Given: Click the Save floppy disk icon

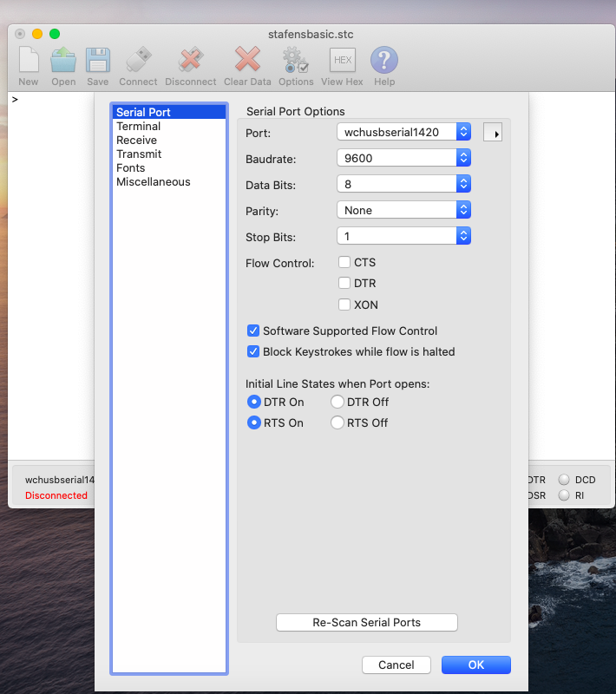Looking at the screenshot, I should tap(98, 62).
